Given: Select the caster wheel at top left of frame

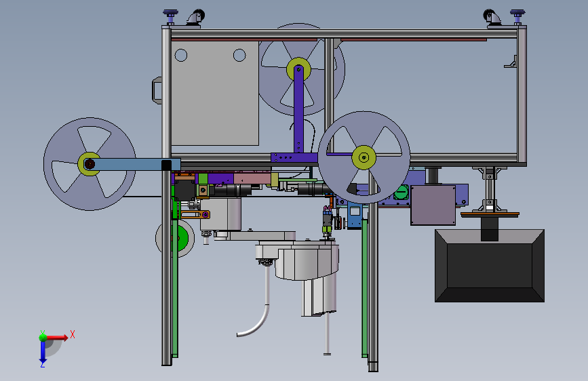Looking at the screenshot, I should click(195, 17).
